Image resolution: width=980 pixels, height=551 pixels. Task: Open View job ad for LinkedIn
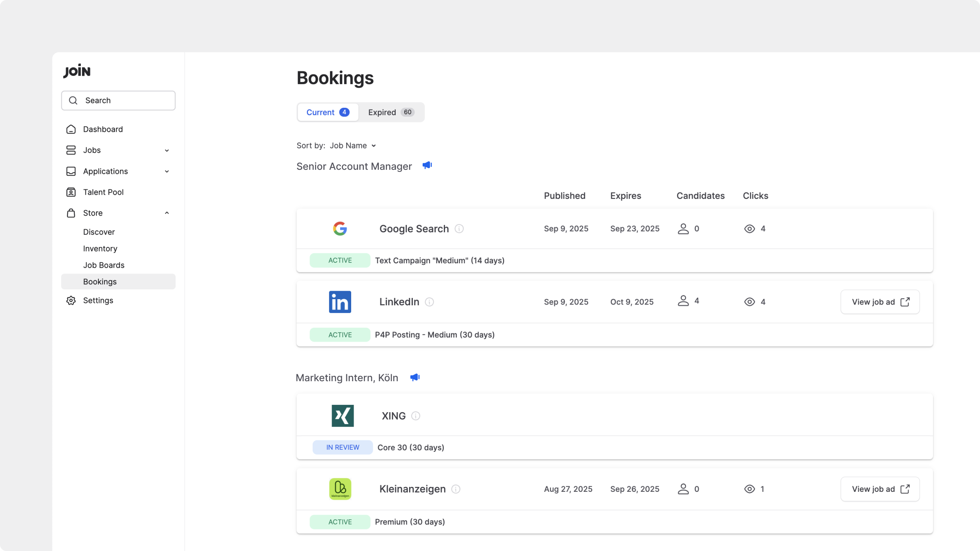tap(880, 302)
